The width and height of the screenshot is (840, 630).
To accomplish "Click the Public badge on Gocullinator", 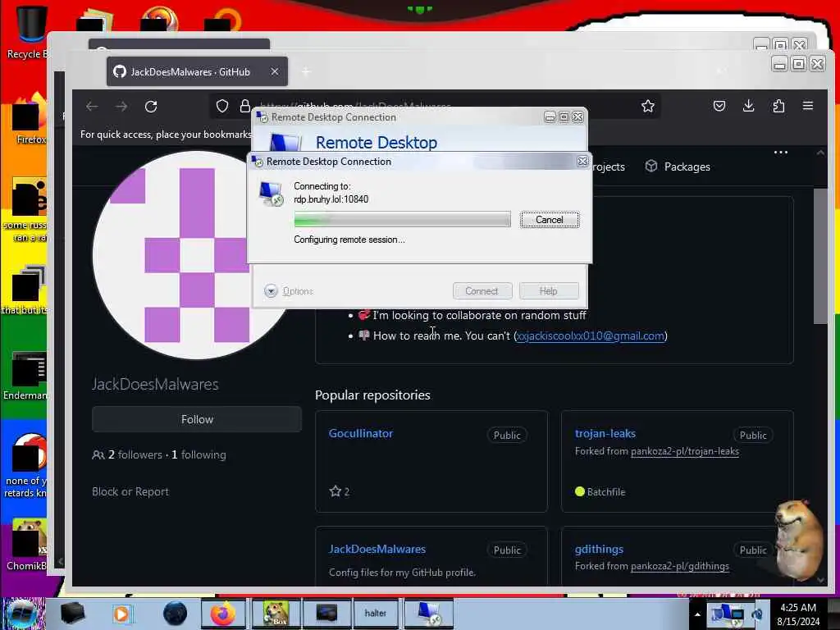I will (x=507, y=435).
